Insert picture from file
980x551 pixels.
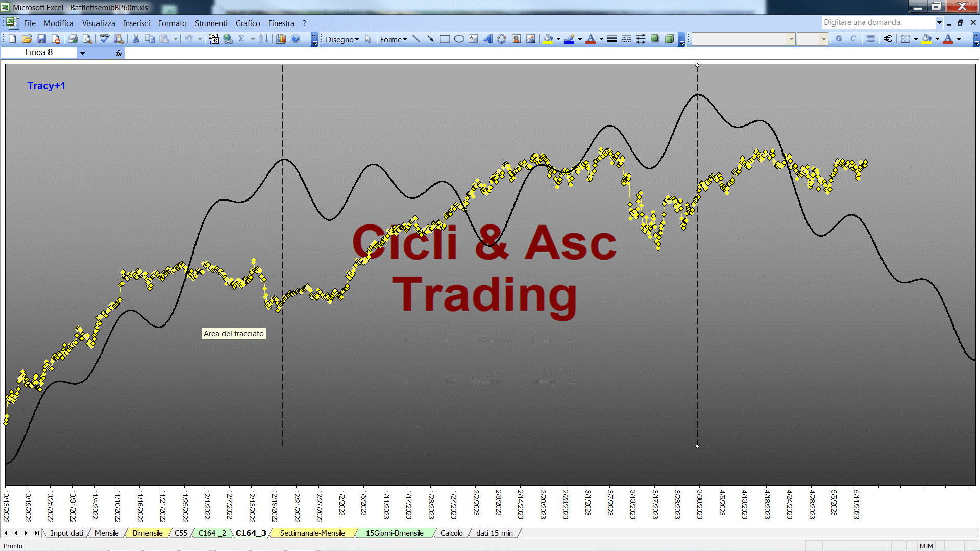coord(531,39)
